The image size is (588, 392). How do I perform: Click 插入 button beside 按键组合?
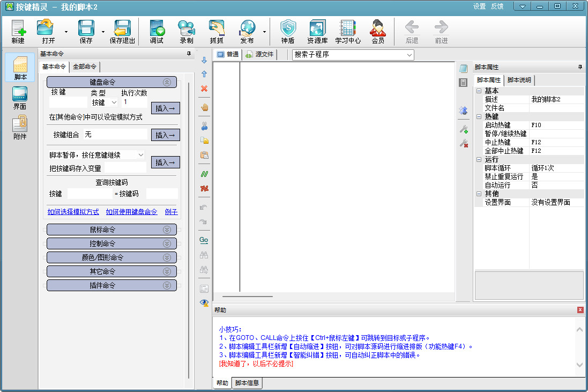pyautogui.click(x=166, y=135)
